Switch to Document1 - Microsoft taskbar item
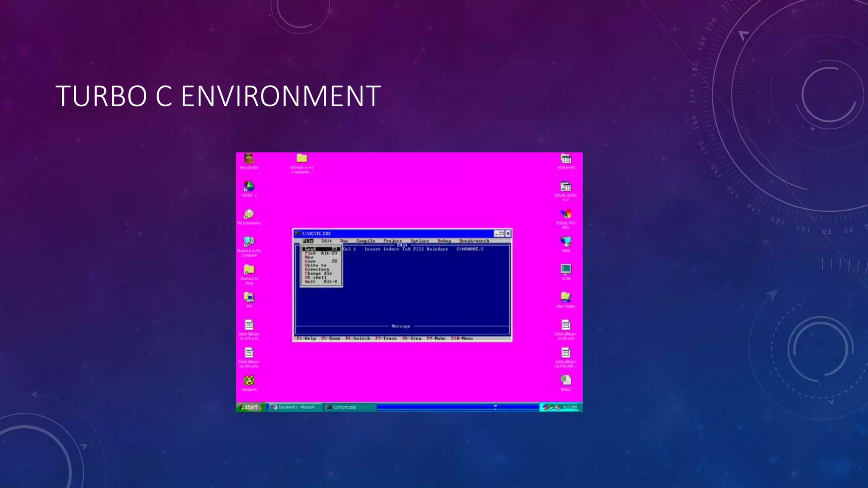Image resolution: width=868 pixels, height=488 pixels. [295, 407]
